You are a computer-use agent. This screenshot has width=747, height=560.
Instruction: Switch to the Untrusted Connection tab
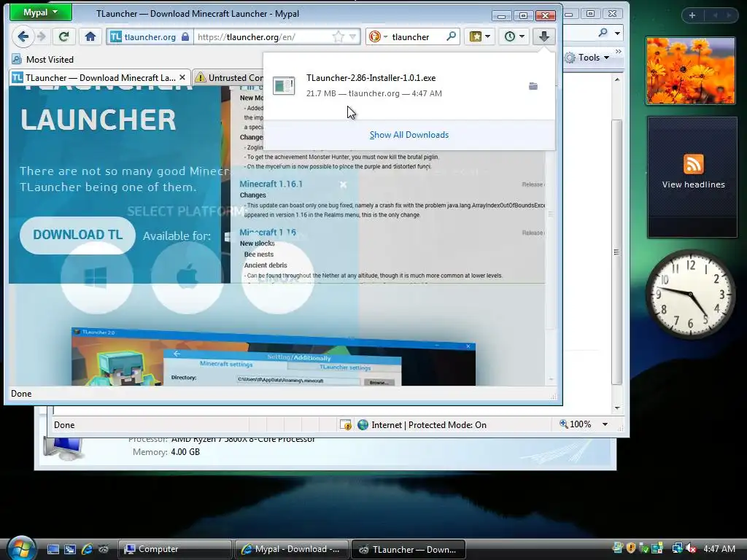(229, 77)
